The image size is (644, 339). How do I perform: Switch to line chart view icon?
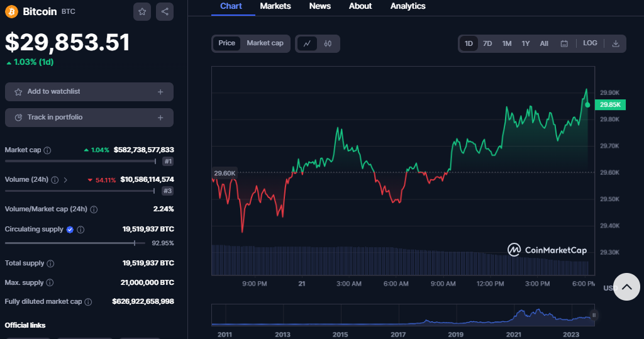pyautogui.click(x=307, y=43)
